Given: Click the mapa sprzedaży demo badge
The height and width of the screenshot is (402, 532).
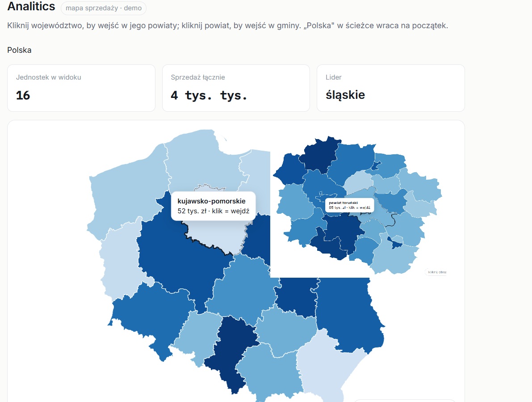Looking at the screenshot, I should (104, 8).
